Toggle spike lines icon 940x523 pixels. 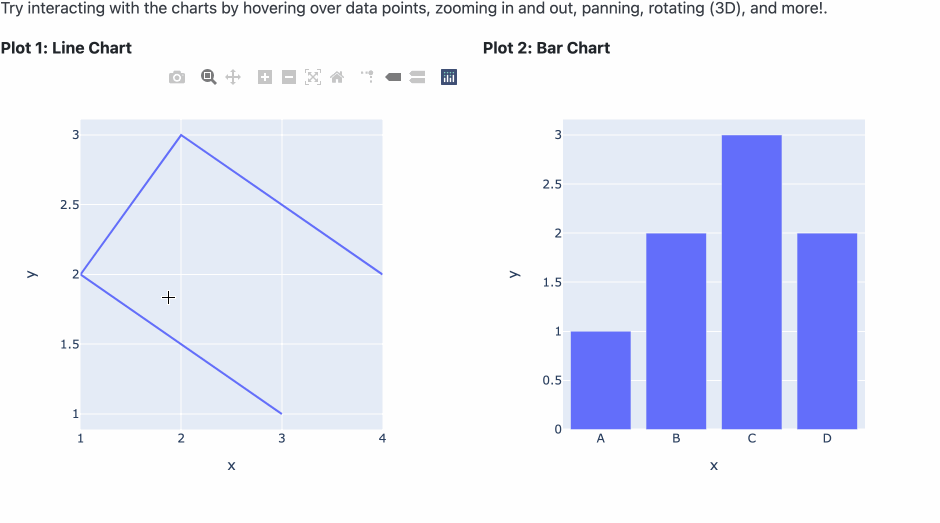tap(367, 77)
